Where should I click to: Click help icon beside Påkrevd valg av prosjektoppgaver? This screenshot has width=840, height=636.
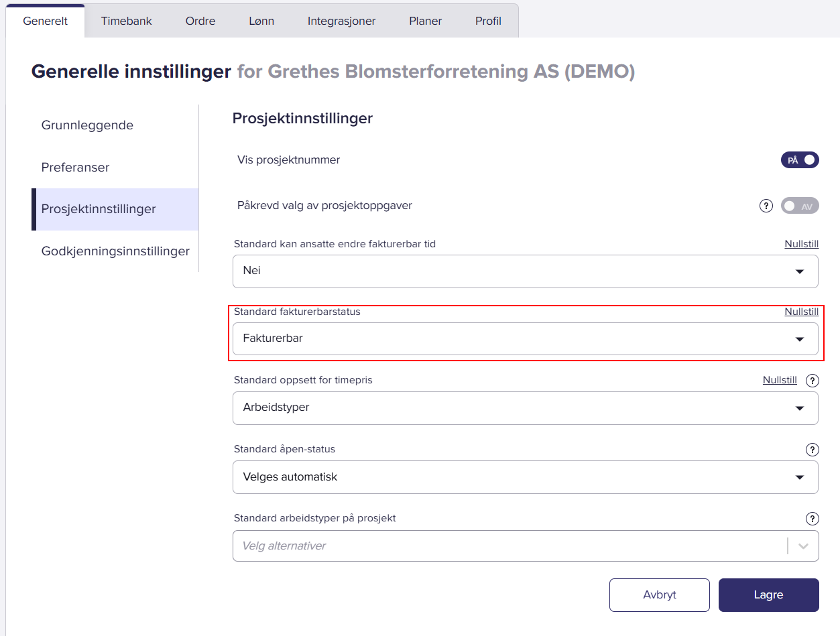click(766, 206)
